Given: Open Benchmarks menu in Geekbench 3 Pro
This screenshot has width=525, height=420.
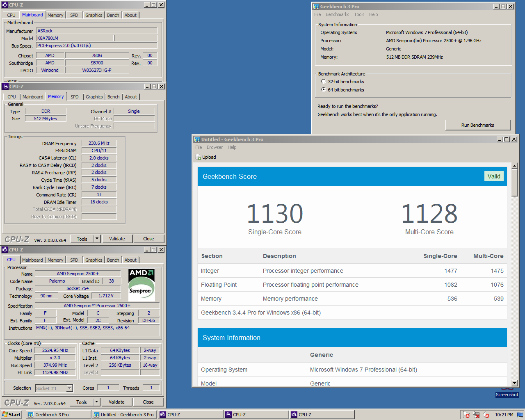Looking at the screenshot, I should pyautogui.click(x=338, y=14).
